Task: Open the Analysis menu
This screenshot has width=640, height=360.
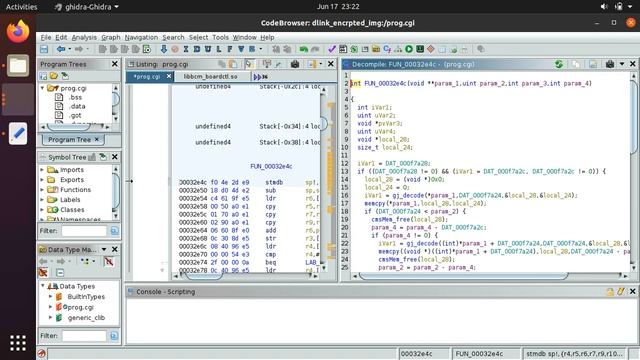Action: point(84,37)
